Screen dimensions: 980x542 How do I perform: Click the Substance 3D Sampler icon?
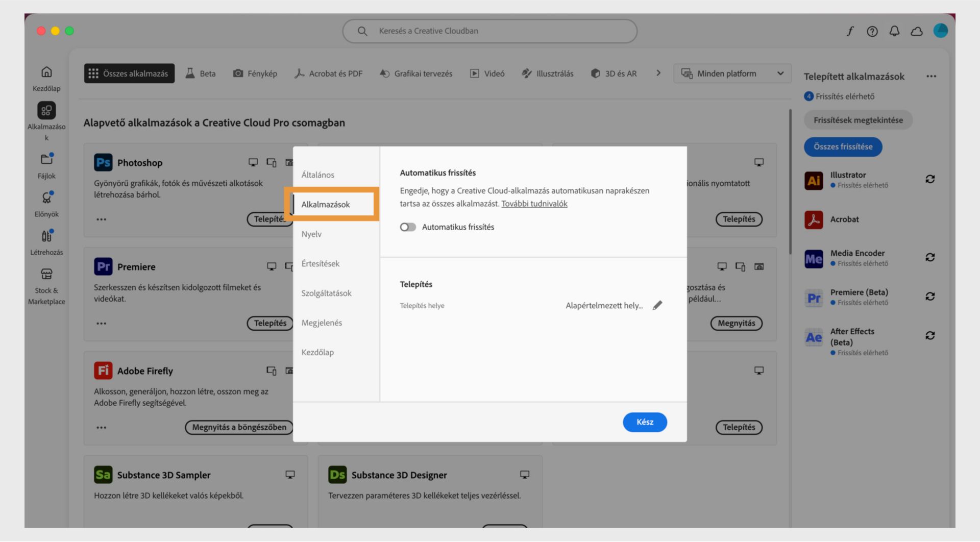103,475
